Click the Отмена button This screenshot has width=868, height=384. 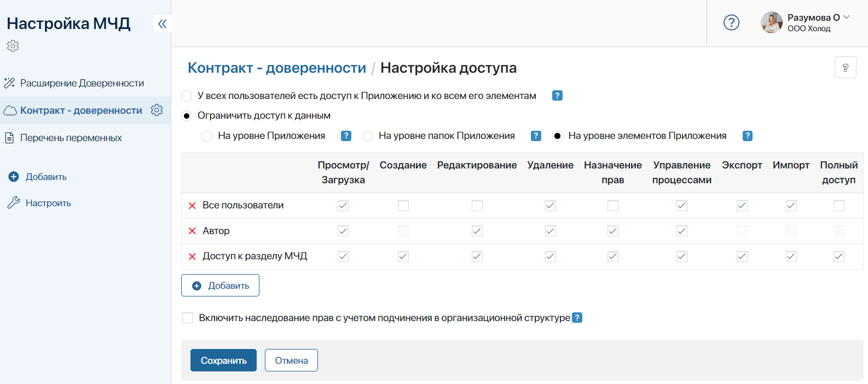tap(291, 360)
